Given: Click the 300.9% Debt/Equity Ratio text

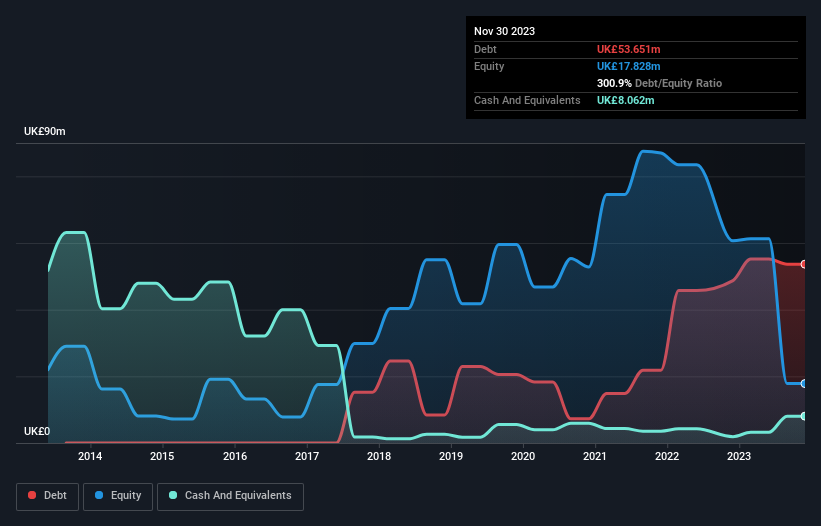Looking at the screenshot, I should point(659,83).
